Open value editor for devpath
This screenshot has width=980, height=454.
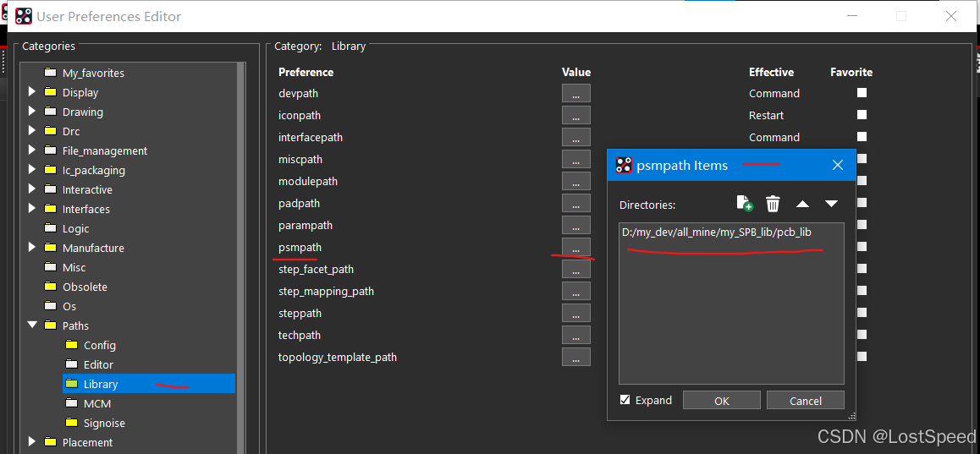[576, 93]
